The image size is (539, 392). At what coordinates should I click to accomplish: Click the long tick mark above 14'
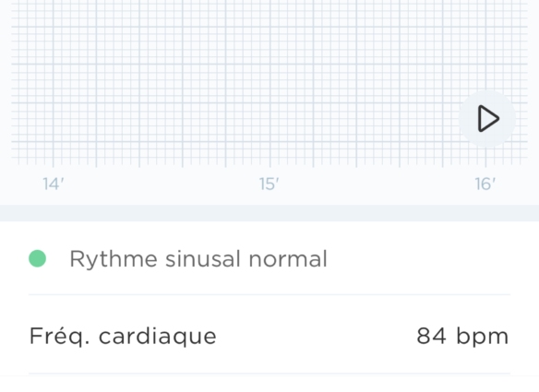(x=54, y=162)
